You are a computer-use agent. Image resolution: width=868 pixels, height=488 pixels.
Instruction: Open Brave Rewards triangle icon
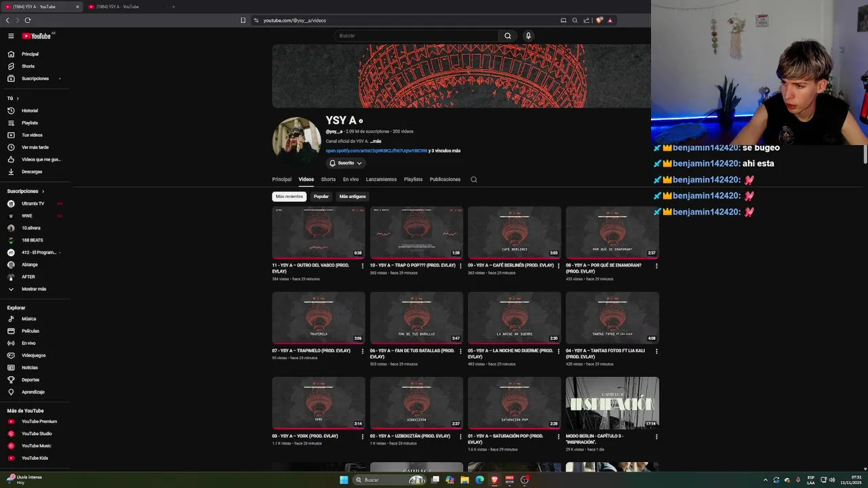tap(610, 20)
